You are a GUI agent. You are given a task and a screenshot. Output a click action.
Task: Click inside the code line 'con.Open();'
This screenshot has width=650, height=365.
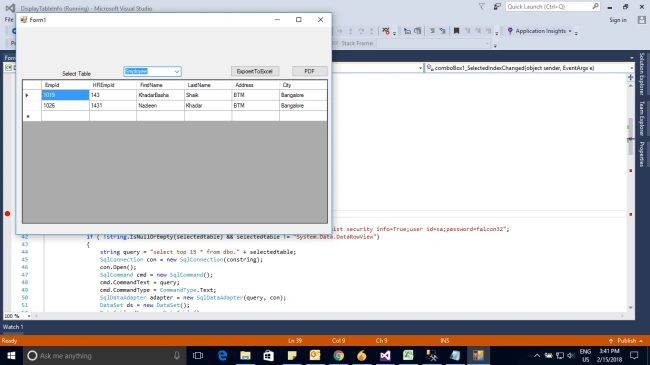118,267
